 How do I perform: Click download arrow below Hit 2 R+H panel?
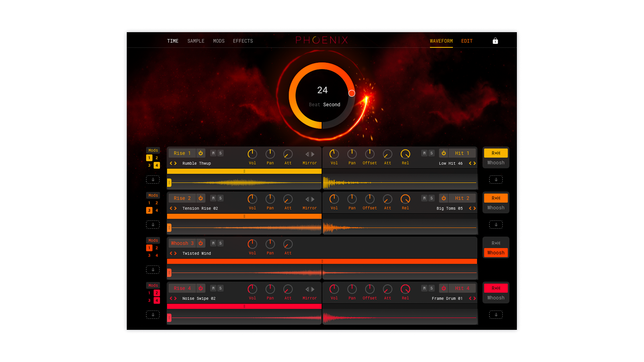[x=496, y=225]
